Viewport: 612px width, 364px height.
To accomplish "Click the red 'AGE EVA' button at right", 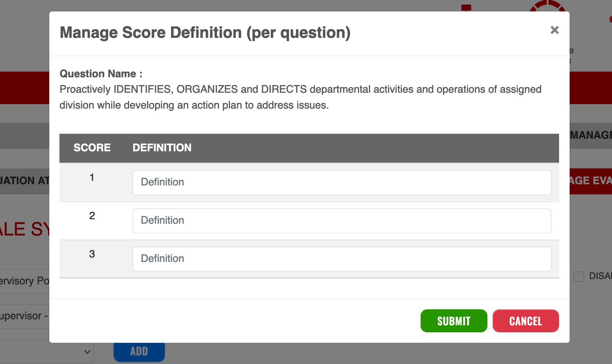I will pyautogui.click(x=590, y=181).
